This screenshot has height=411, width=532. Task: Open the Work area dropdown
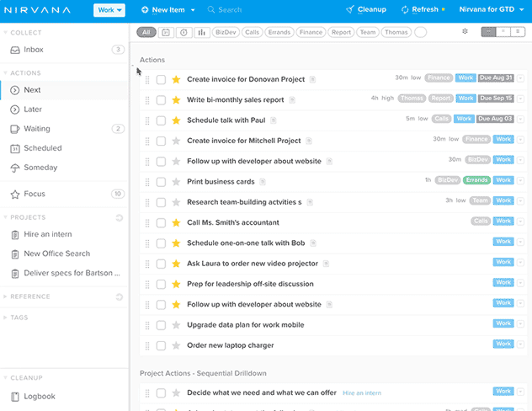[x=109, y=10]
